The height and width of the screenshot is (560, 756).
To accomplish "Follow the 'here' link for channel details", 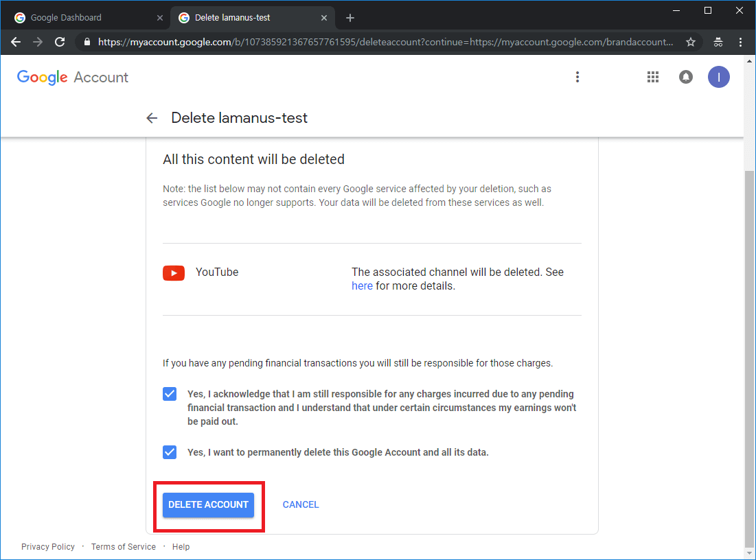I will click(362, 286).
